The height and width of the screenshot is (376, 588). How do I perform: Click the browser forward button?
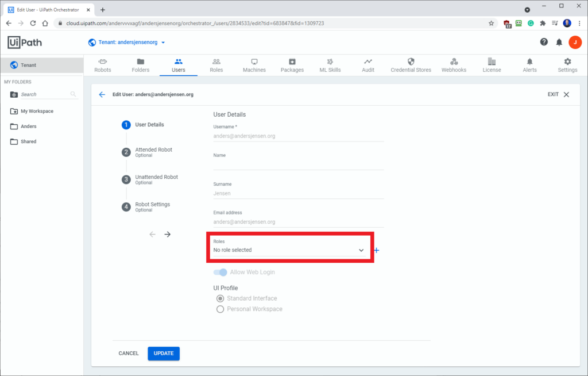coord(21,24)
